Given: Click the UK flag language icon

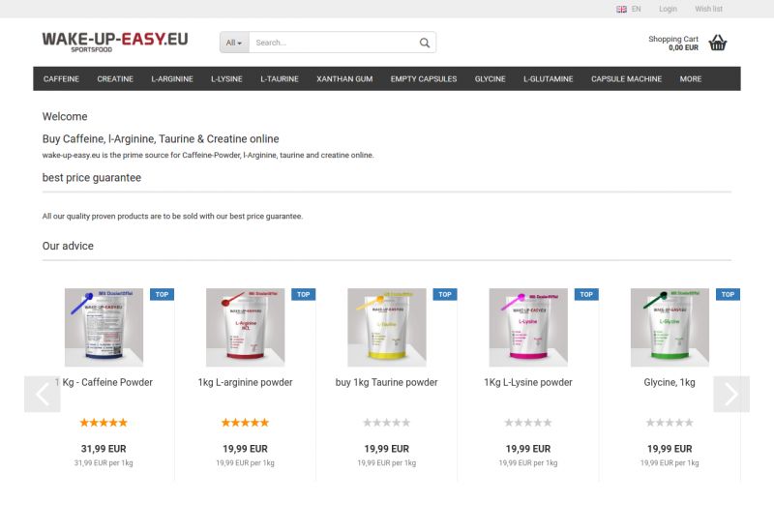Looking at the screenshot, I should 621,9.
